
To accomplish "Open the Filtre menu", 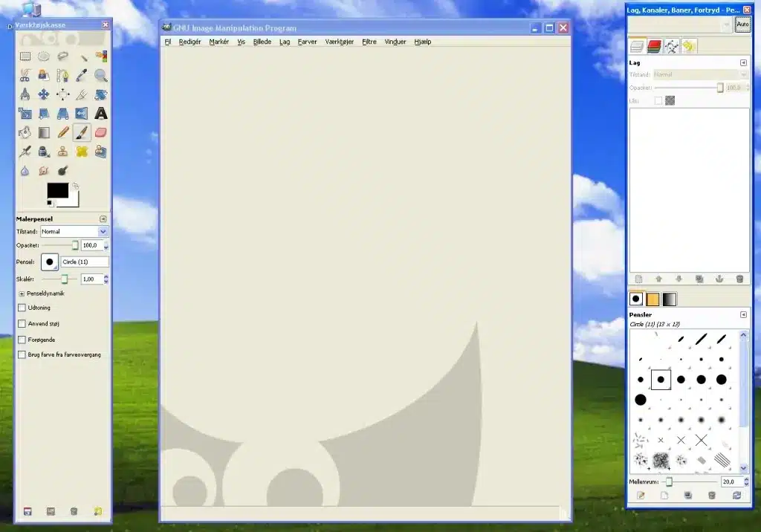I will coord(369,42).
